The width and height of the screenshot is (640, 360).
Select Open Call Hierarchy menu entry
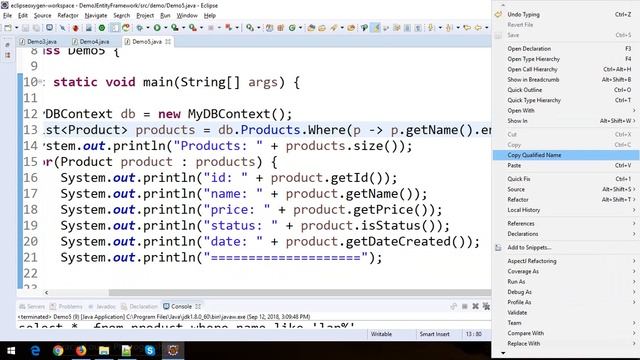click(x=566, y=69)
